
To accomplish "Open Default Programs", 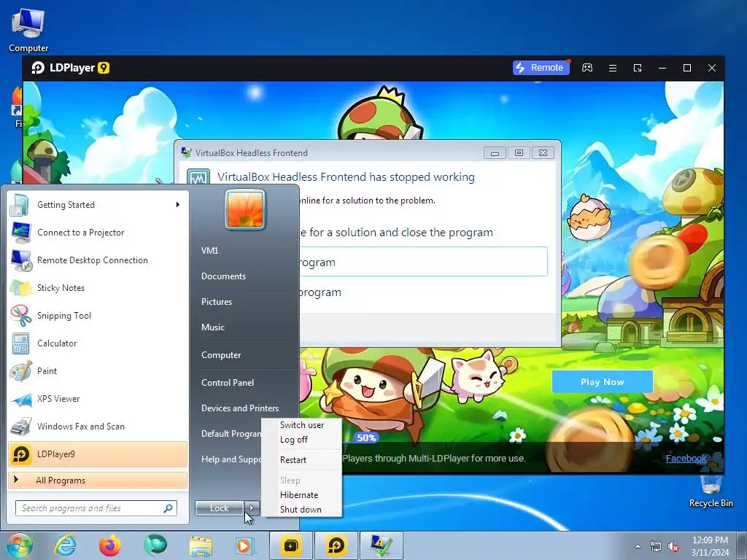I will point(231,433).
